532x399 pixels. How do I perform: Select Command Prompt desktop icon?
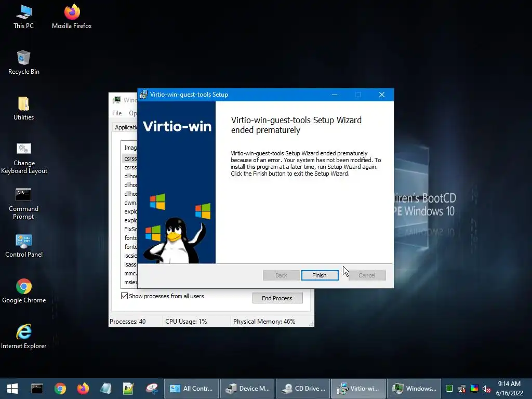pyautogui.click(x=23, y=204)
